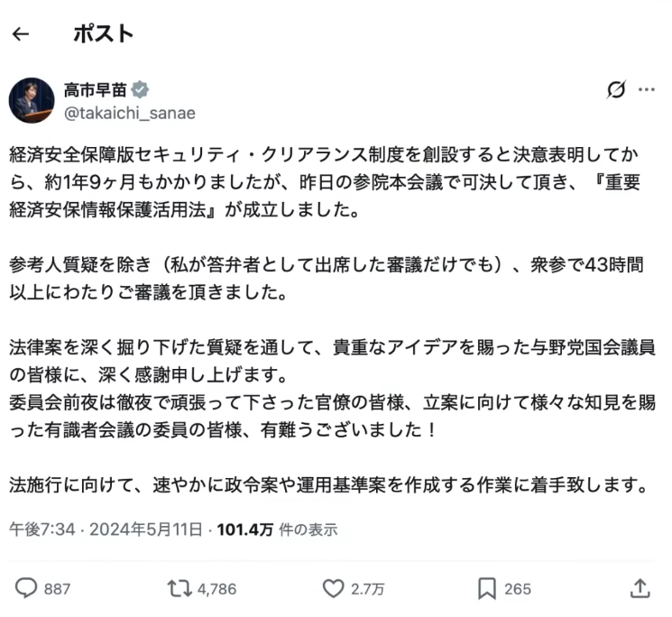672x617 pixels.
Task: Like the post with the heart icon
Action: (x=334, y=588)
